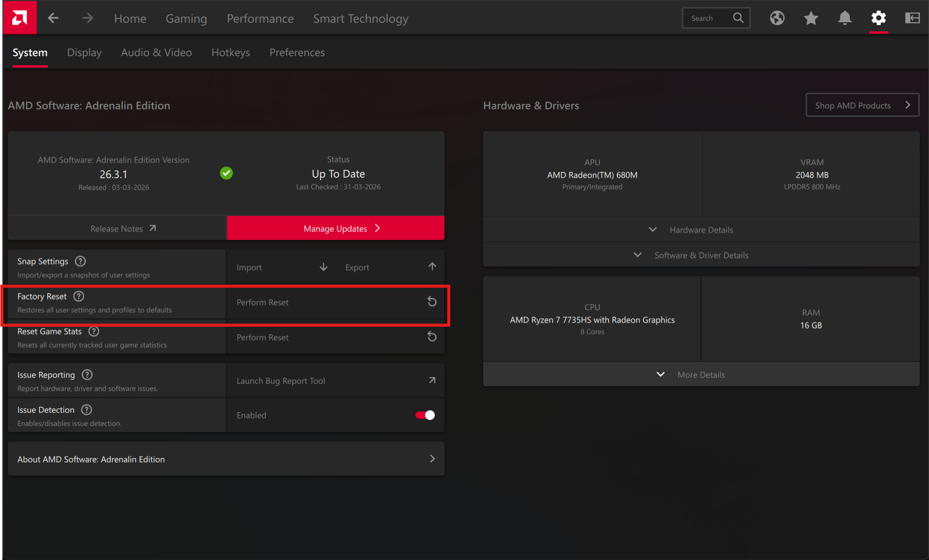Click Reset Game Stats undo arrow icon

[432, 336]
